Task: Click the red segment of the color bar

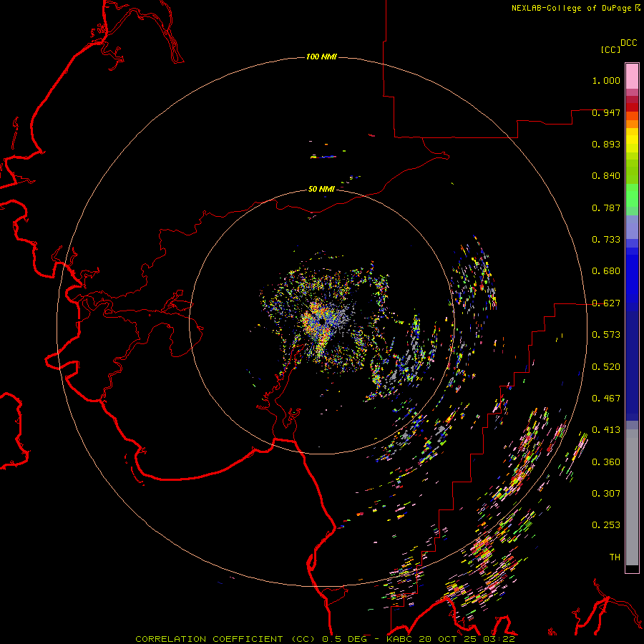Action: (632, 107)
